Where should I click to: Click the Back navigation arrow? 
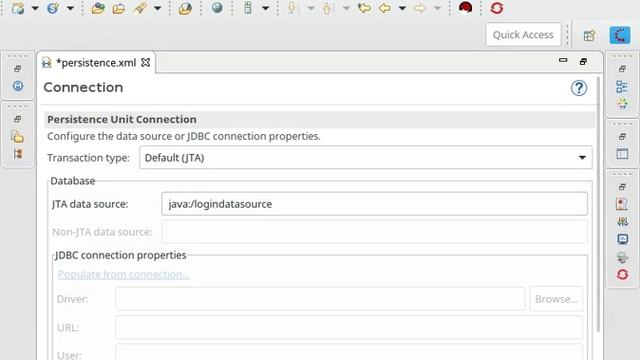384,8
